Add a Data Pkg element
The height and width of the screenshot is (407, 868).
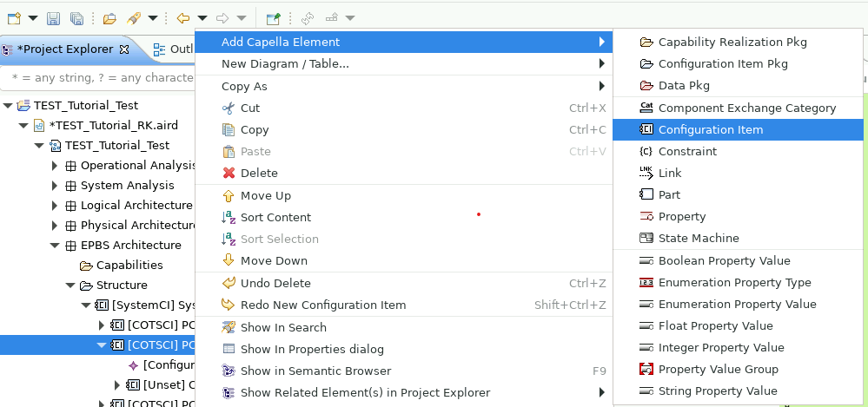coord(738,85)
